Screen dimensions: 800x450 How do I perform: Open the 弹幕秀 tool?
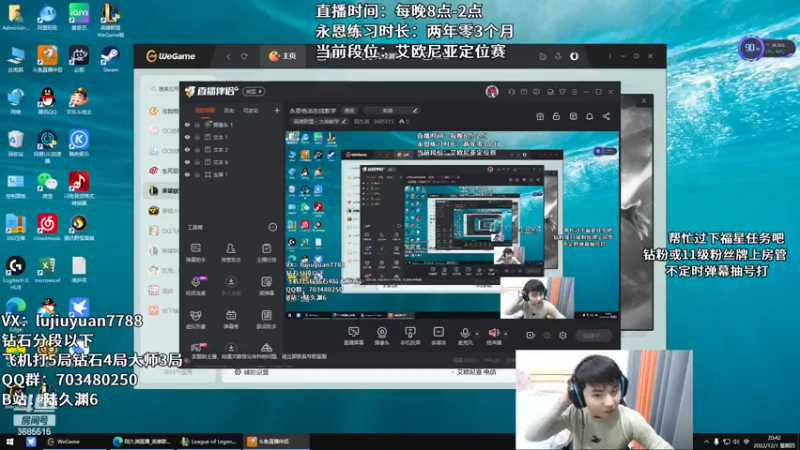pos(231,319)
